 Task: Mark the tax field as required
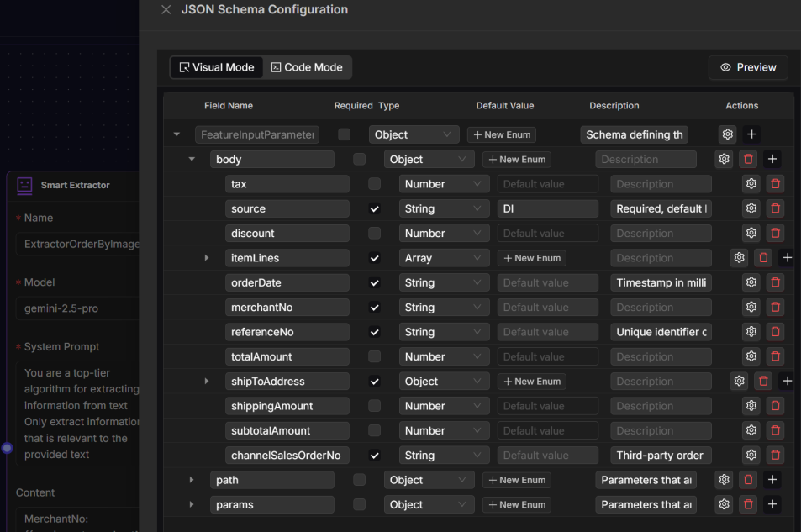click(372, 183)
